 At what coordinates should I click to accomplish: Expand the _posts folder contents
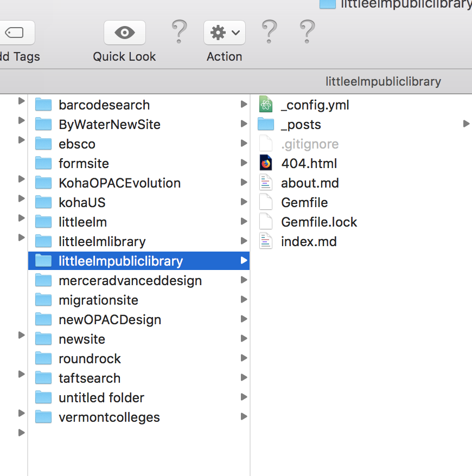pyautogui.click(x=465, y=124)
